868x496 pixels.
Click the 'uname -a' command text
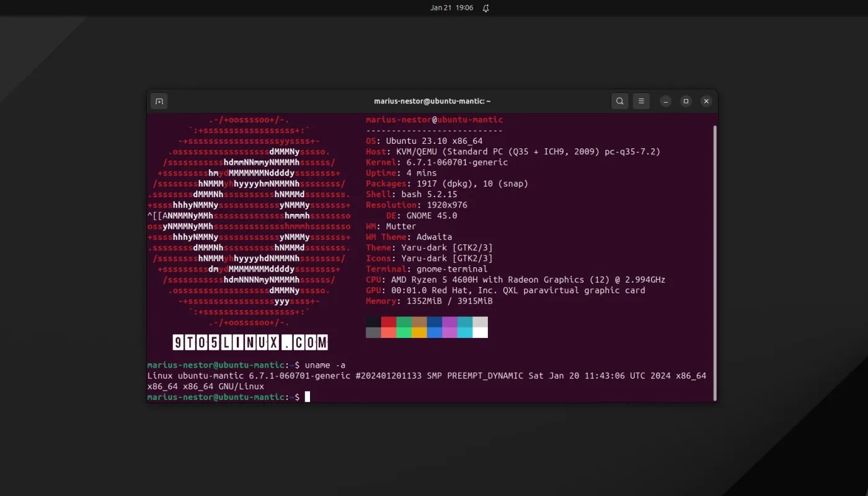pyautogui.click(x=325, y=365)
